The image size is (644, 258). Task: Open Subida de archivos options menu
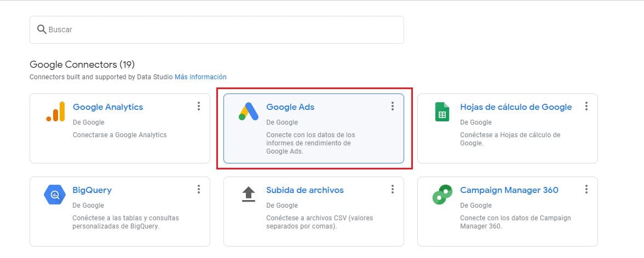[392, 189]
